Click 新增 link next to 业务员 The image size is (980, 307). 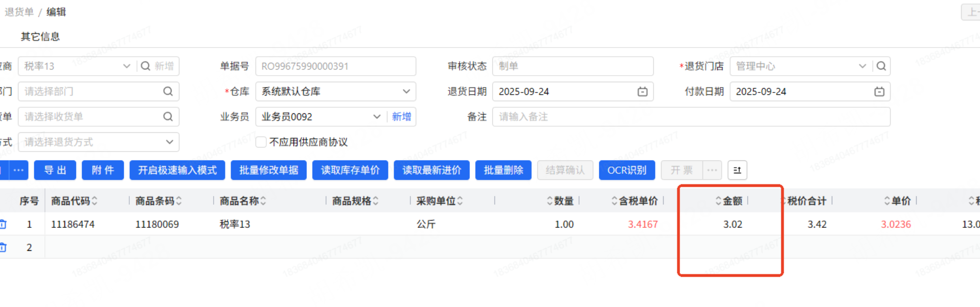coord(401,116)
